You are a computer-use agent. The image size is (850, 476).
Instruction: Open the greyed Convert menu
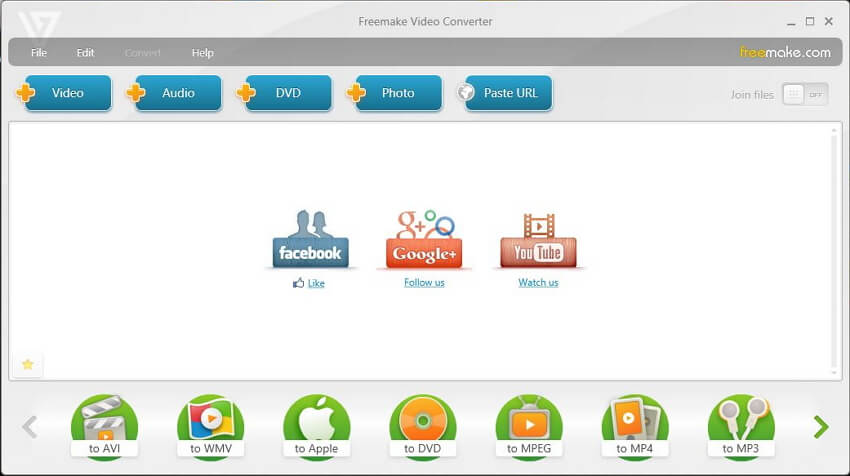pyautogui.click(x=143, y=53)
